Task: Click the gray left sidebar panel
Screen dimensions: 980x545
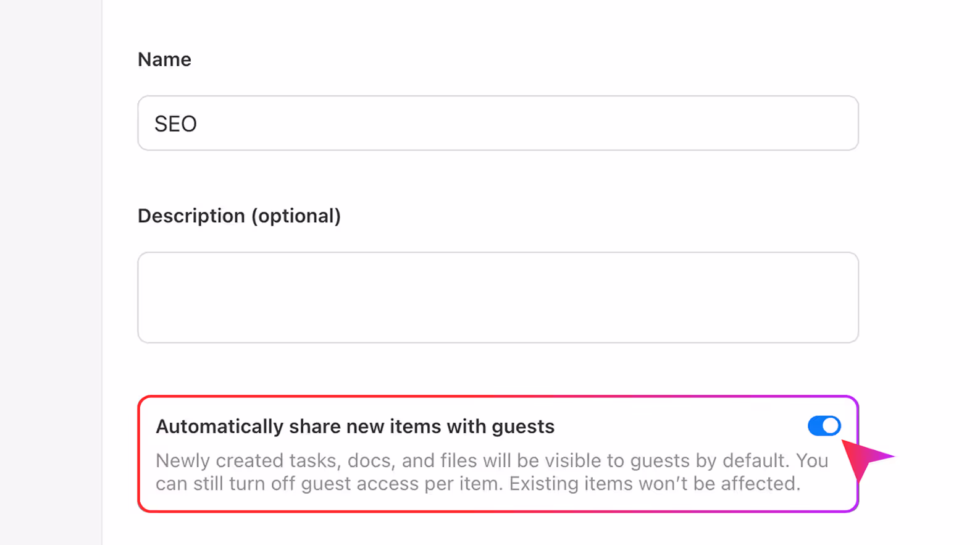Action: pyautogui.click(x=51, y=272)
